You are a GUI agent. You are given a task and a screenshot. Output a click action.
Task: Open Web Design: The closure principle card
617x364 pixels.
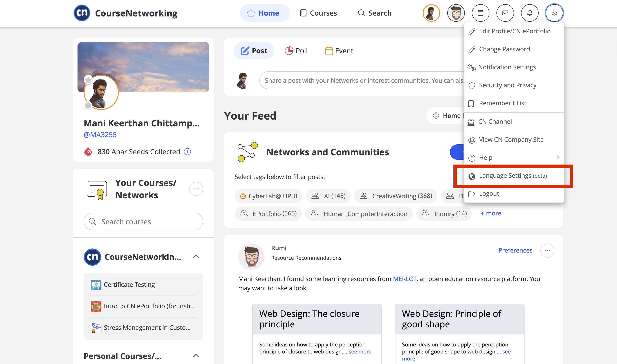[x=309, y=319]
